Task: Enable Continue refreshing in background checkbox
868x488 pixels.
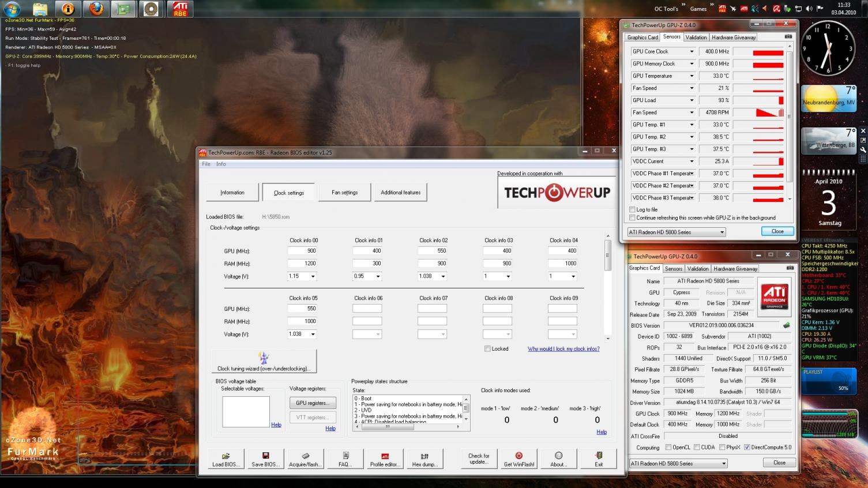Action: 632,217
